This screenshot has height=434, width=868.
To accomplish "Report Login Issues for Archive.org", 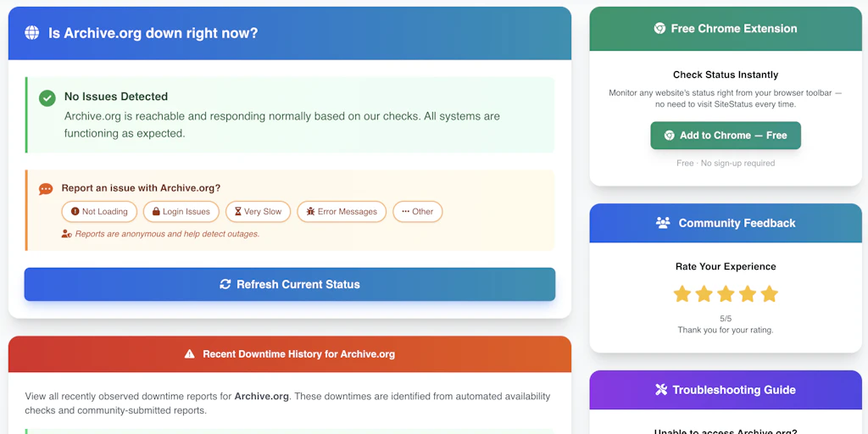I will click(181, 211).
